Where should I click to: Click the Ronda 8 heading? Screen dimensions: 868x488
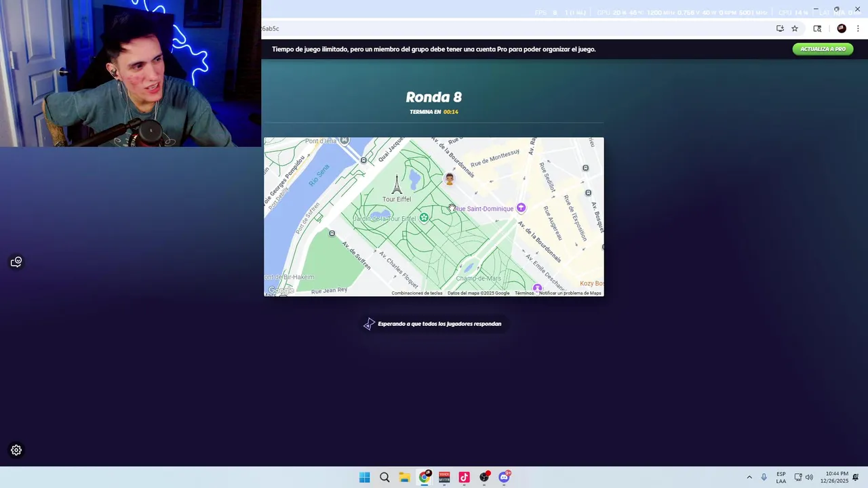pos(434,97)
